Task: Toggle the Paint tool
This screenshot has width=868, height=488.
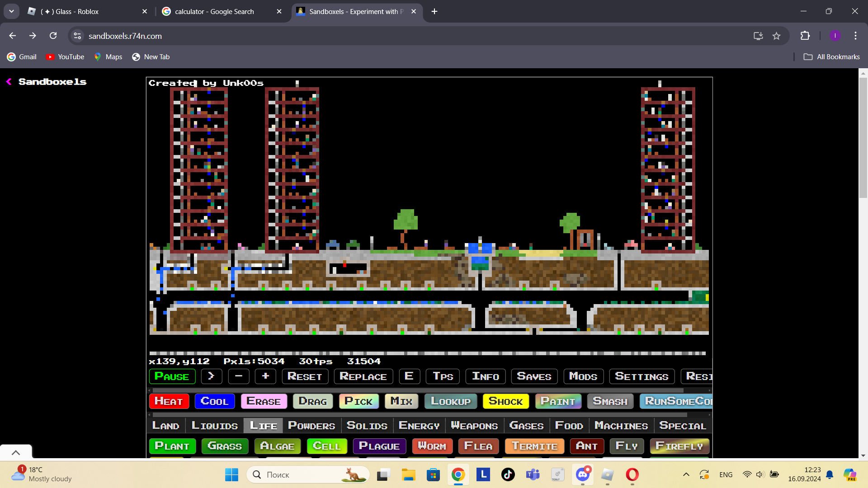Action: tap(557, 401)
